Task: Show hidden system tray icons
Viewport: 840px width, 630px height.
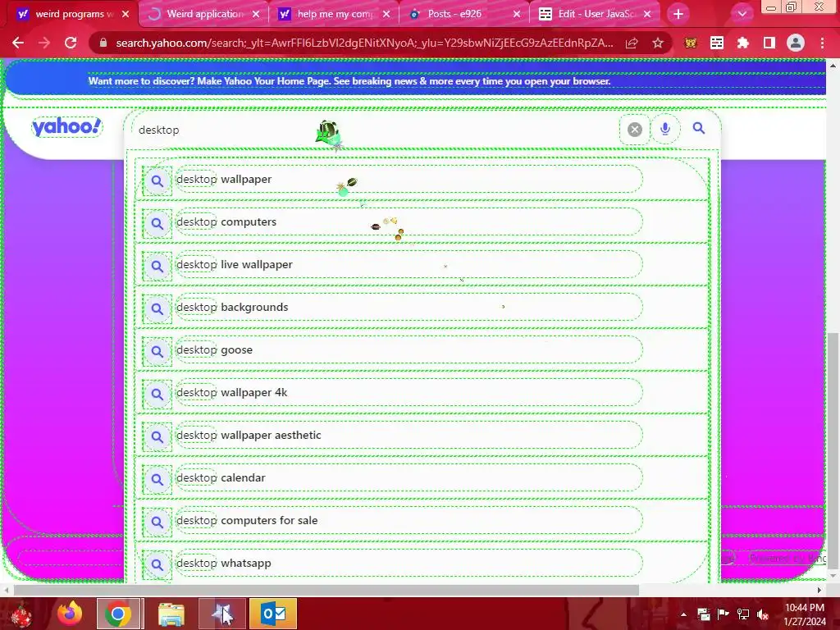Action: coord(683,614)
